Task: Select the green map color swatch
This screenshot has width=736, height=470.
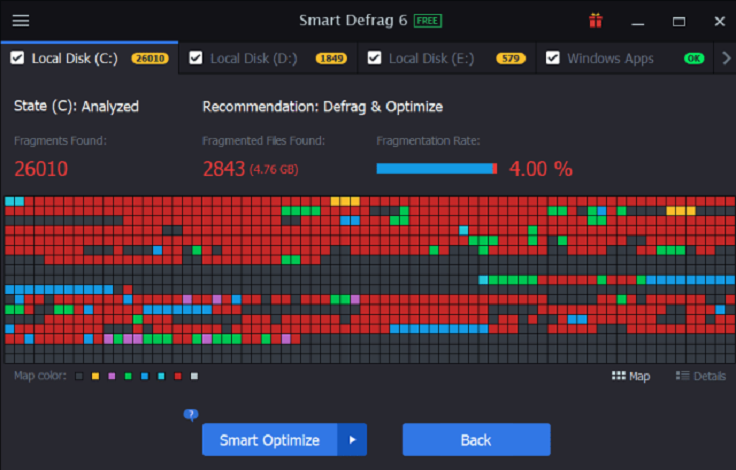Action: 128,376
